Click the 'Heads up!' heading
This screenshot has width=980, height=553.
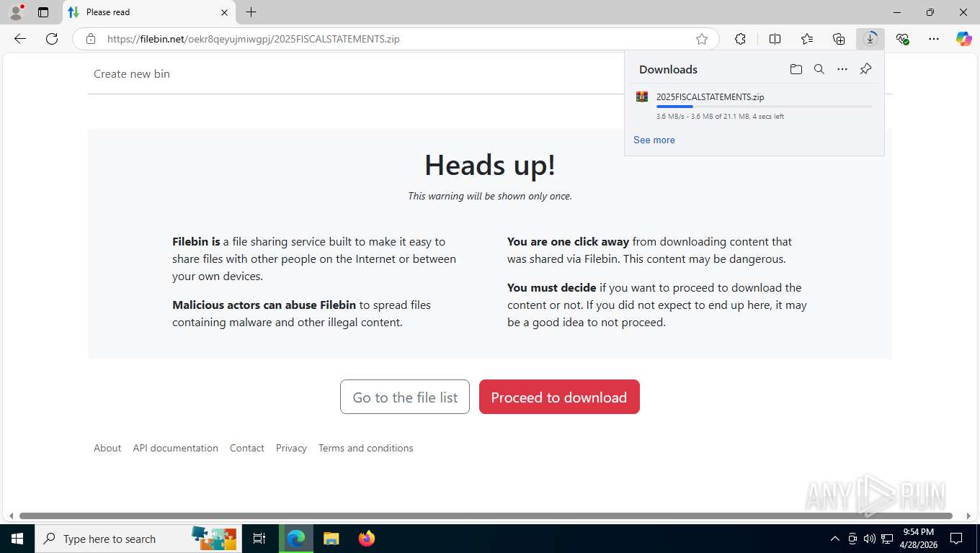click(490, 165)
